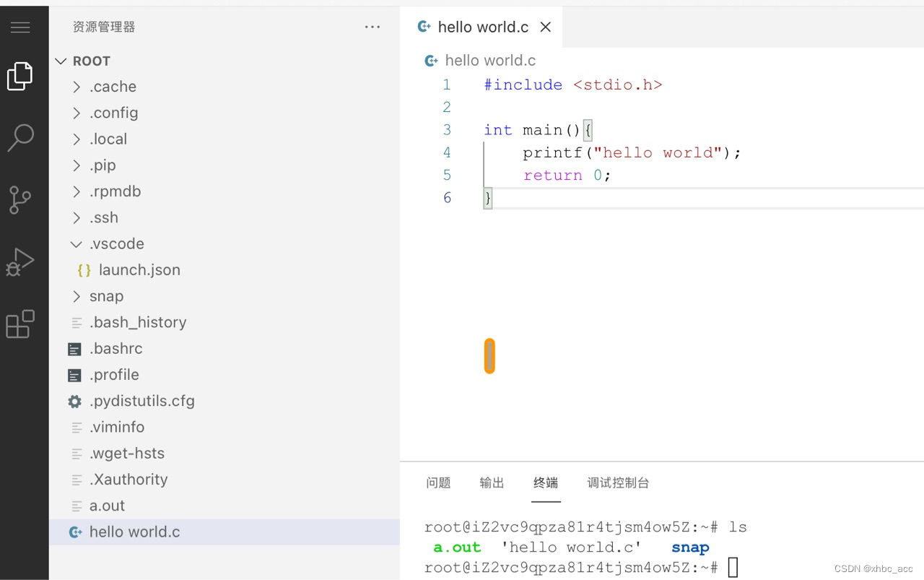Click the .bashrc file icon
924x580 pixels.
pos(74,349)
